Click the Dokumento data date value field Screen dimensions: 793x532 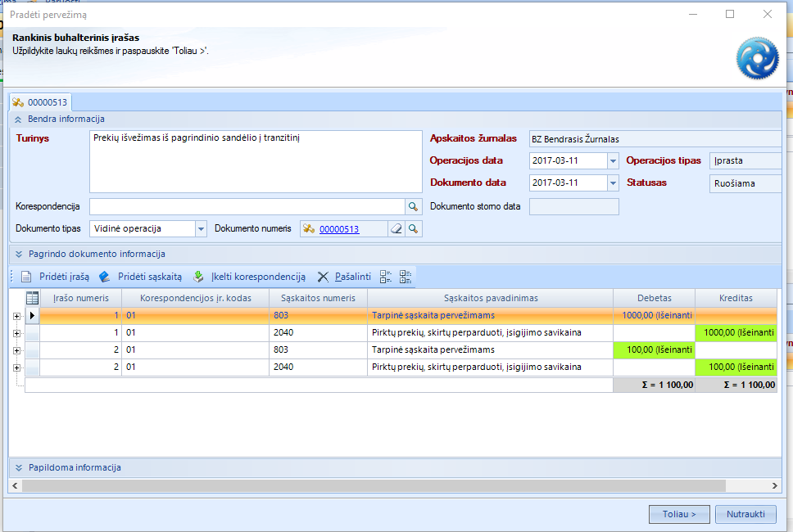point(568,183)
